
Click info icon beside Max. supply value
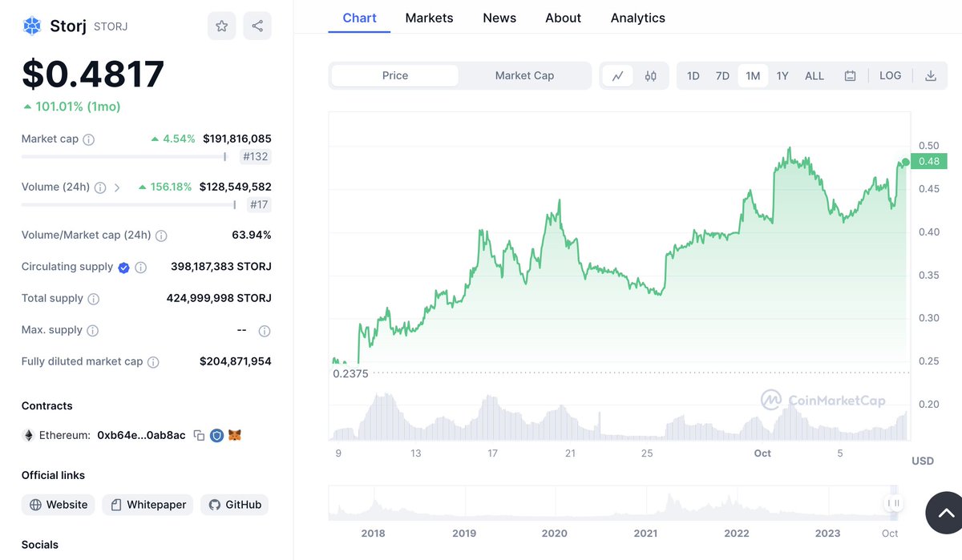coord(265,331)
